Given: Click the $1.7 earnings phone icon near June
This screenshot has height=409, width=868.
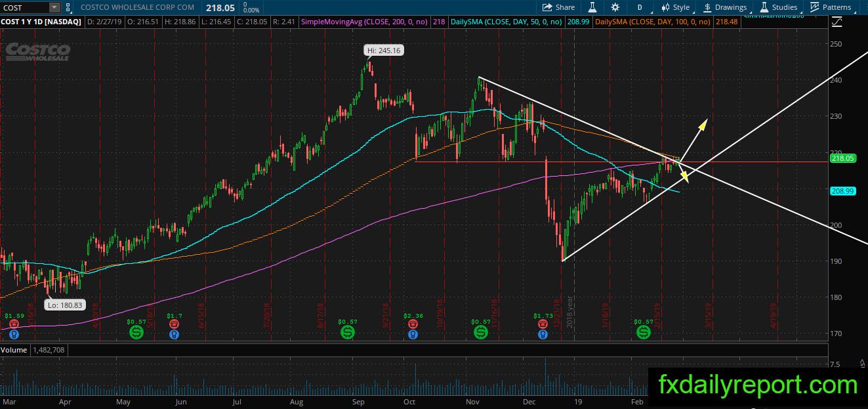Looking at the screenshot, I should tap(174, 324).
